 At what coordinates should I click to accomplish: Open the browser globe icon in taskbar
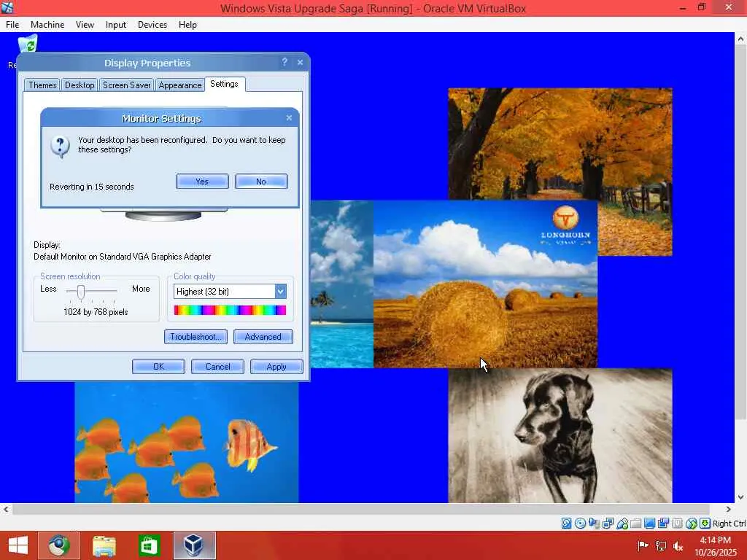pyautogui.click(x=59, y=545)
